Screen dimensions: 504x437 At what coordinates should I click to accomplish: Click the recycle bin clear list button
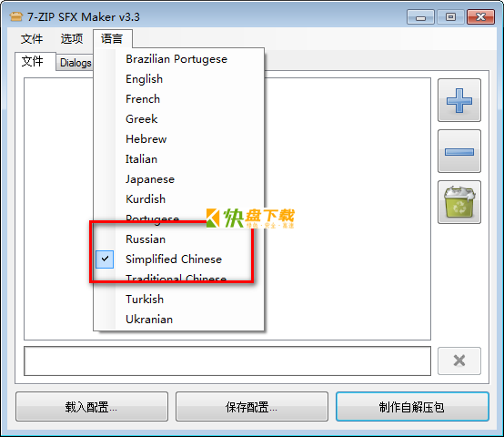[459, 202]
